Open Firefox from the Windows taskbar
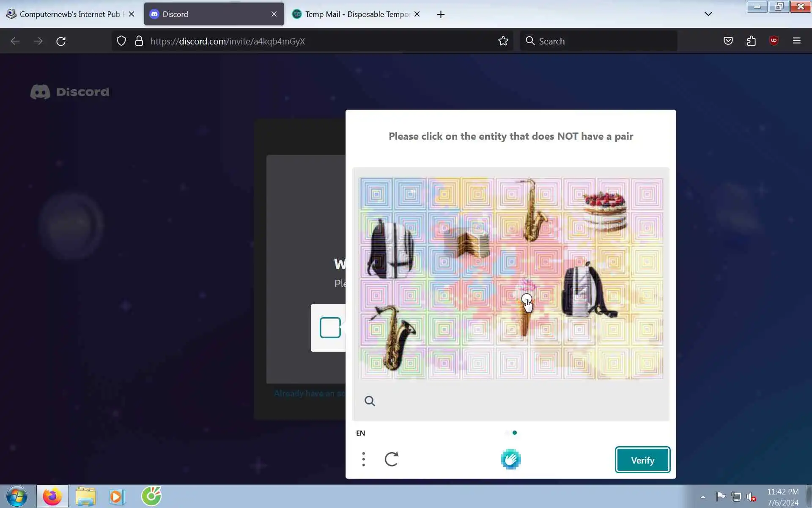 (52, 496)
